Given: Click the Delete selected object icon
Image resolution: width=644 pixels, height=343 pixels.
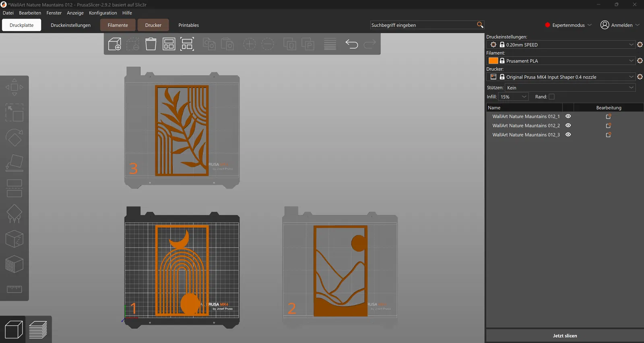Looking at the screenshot, I should (133, 44).
